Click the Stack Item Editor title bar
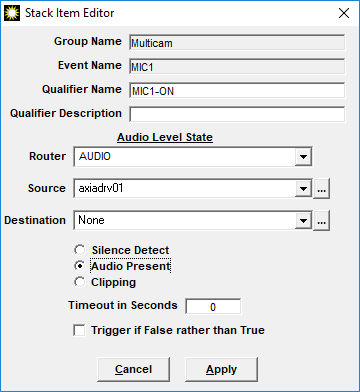Viewport: 360px width, 392px height. point(180,13)
